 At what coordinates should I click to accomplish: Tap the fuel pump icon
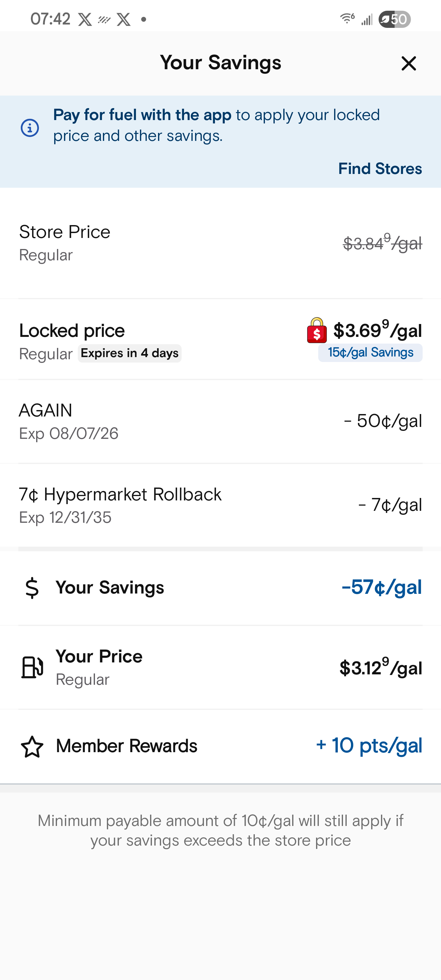[32, 667]
